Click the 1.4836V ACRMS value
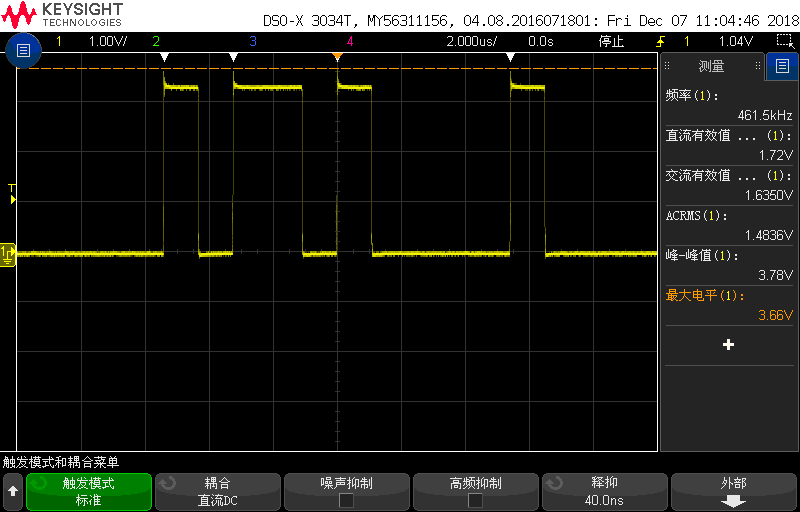 tap(769, 236)
